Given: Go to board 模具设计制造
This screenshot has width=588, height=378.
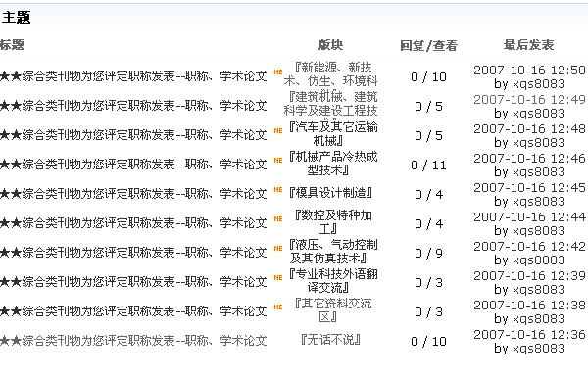Looking at the screenshot, I should click(x=331, y=193).
